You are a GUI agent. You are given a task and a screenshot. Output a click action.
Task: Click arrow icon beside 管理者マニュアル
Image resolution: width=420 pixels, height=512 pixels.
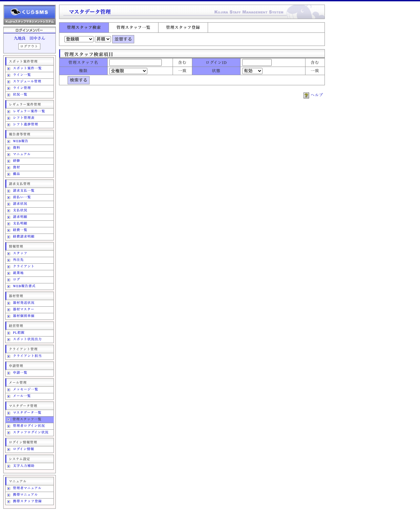tap(9, 489)
